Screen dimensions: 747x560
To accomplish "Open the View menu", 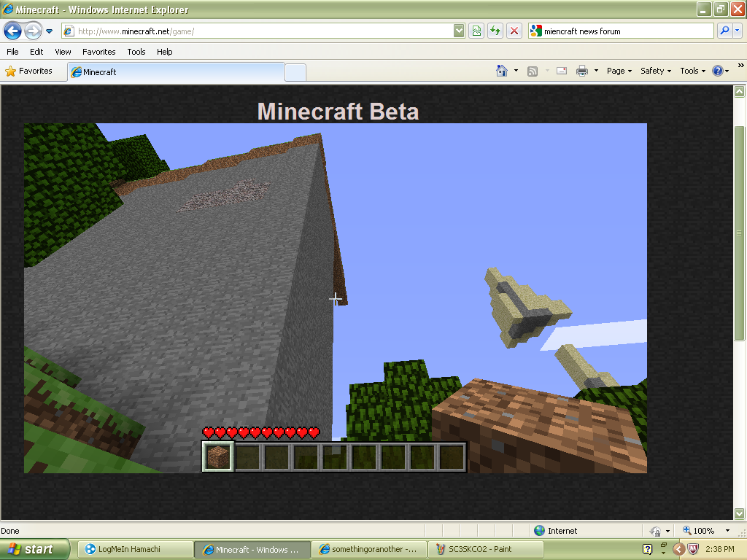I will click(x=63, y=52).
